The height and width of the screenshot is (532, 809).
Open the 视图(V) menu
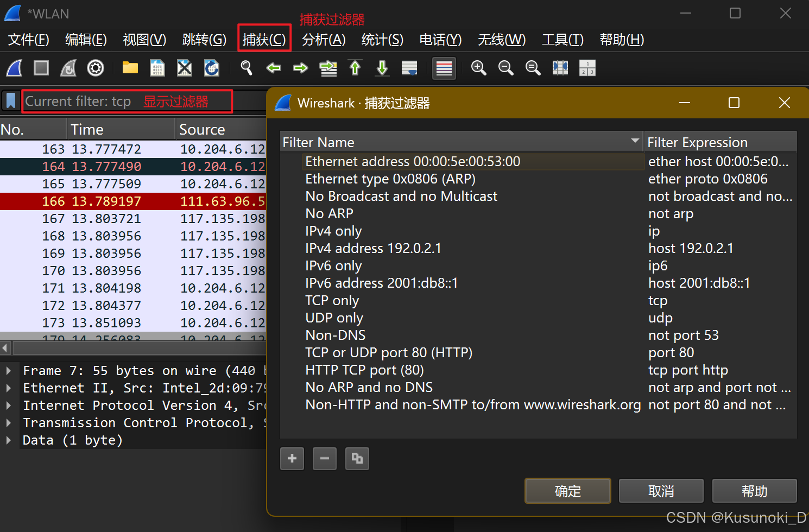click(144, 40)
